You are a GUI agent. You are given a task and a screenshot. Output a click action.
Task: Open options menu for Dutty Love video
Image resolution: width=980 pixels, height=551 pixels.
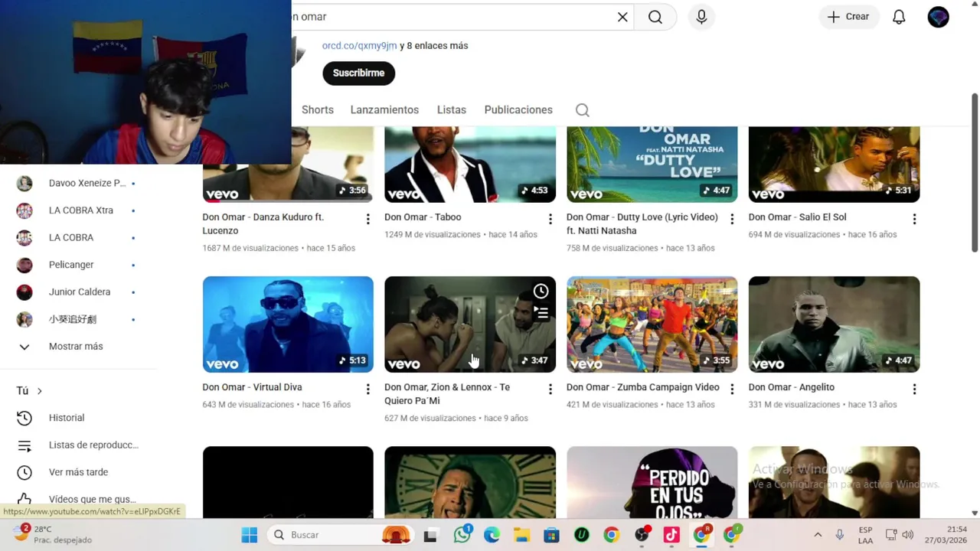tap(732, 220)
